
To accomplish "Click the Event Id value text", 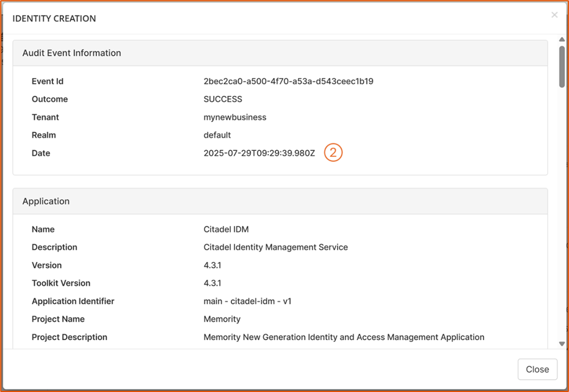I will pos(288,81).
